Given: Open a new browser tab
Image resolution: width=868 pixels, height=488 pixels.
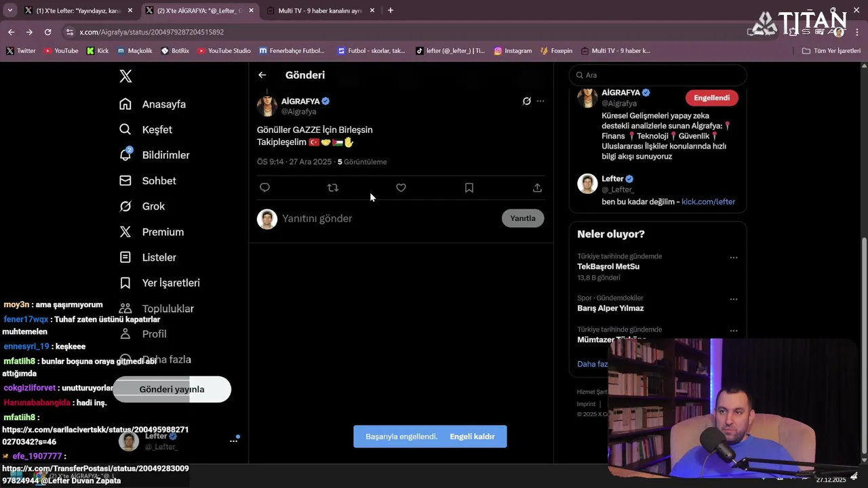Looking at the screenshot, I should (x=390, y=11).
